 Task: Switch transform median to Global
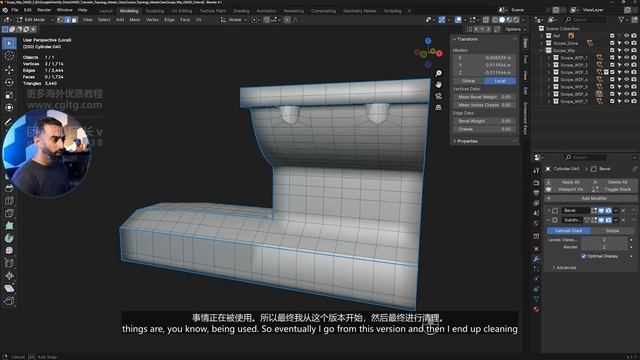click(468, 81)
